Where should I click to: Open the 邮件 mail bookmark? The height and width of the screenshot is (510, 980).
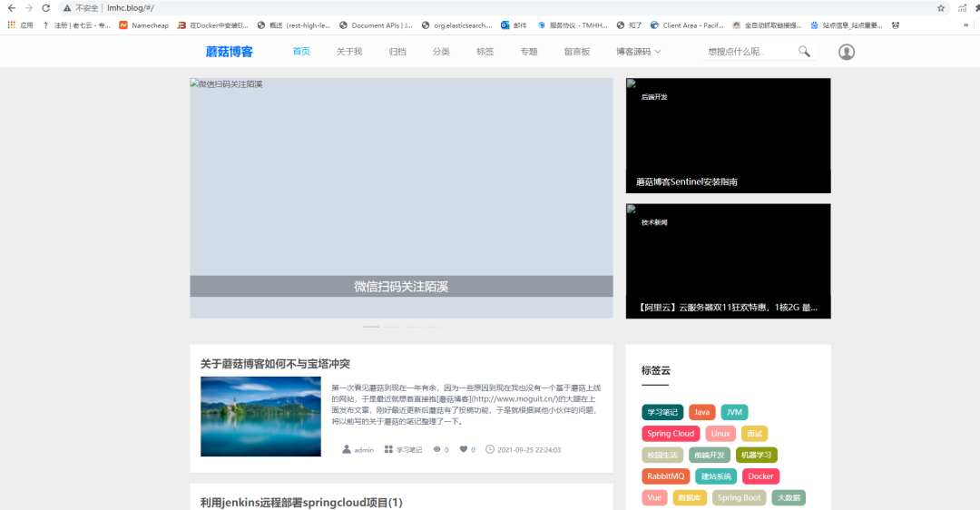(514, 25)
